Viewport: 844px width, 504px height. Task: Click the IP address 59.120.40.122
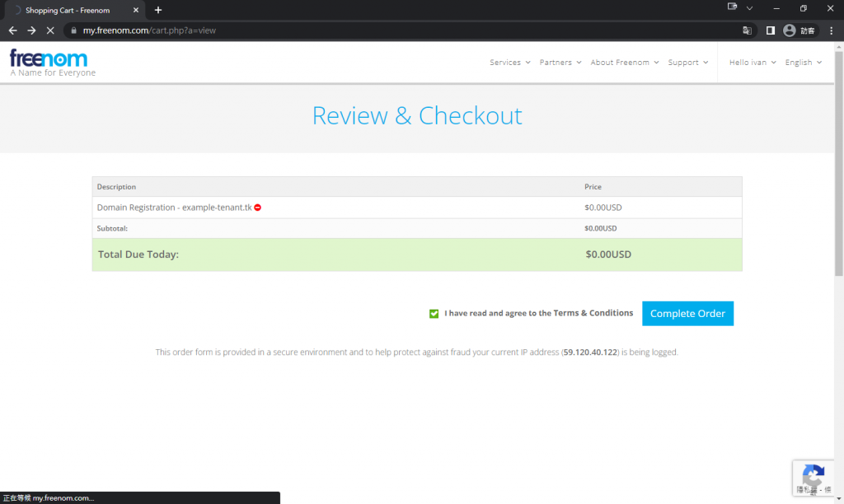[590, 352]
